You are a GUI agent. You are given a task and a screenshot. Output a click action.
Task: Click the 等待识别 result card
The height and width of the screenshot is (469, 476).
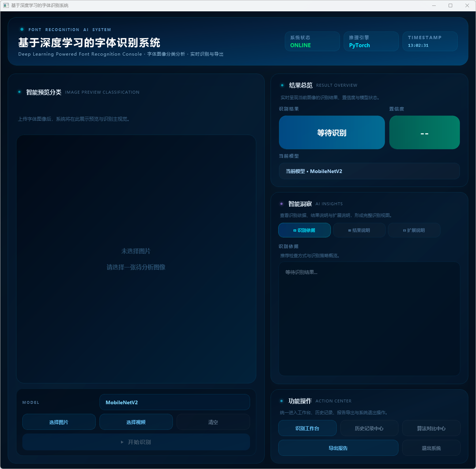332,132
